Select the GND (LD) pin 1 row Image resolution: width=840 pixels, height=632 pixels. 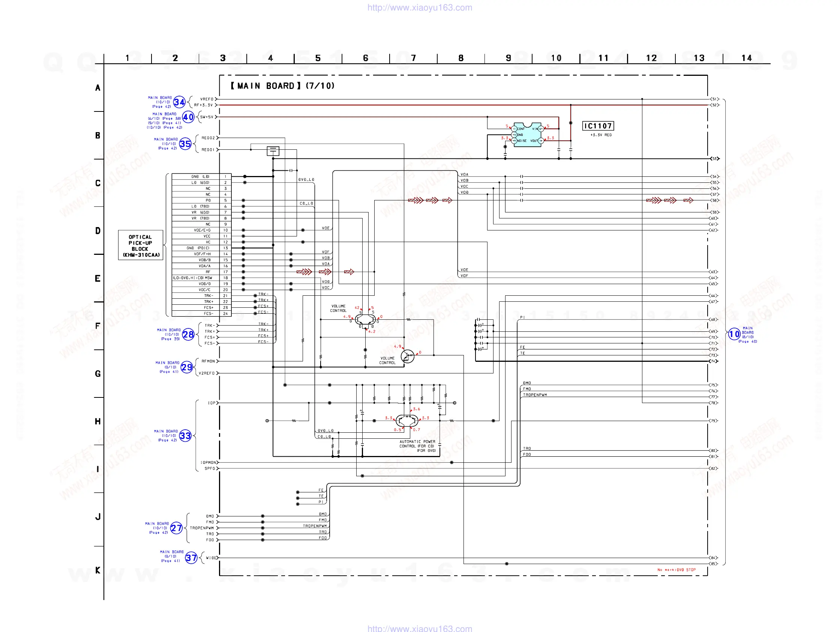point(201,177)
